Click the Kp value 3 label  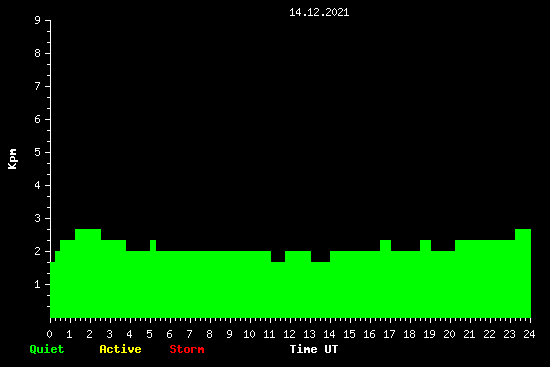38,218
